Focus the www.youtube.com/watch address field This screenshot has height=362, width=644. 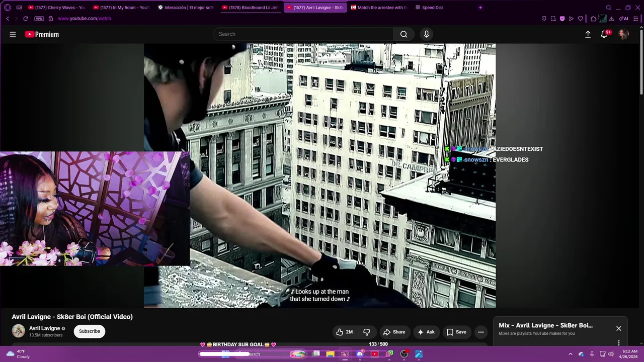coord(85,19)
